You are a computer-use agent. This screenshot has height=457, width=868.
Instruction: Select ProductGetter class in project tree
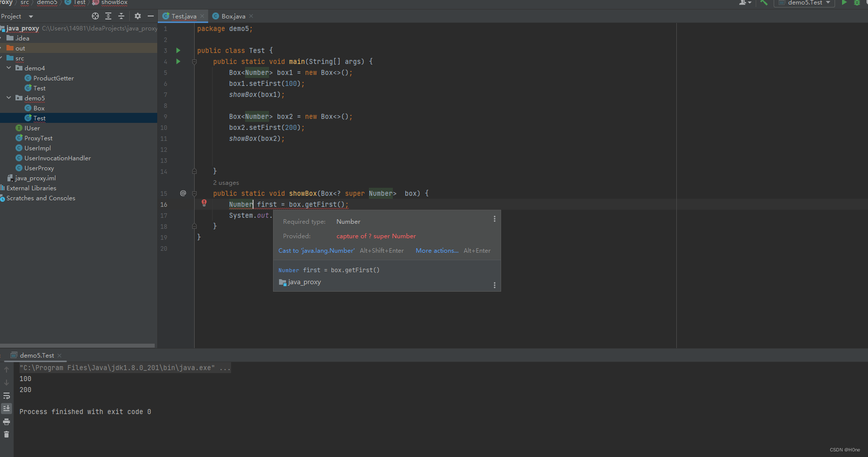(53, 78)
